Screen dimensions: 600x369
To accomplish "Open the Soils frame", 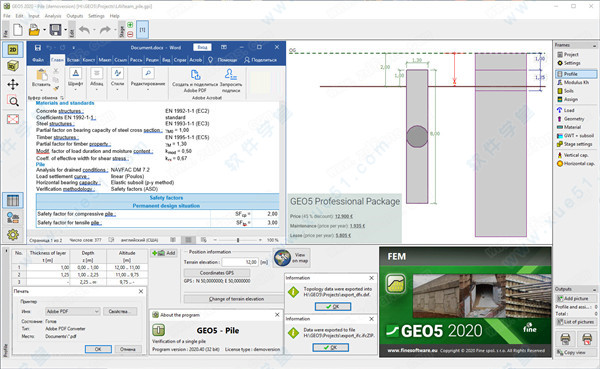I will (565, 91).
